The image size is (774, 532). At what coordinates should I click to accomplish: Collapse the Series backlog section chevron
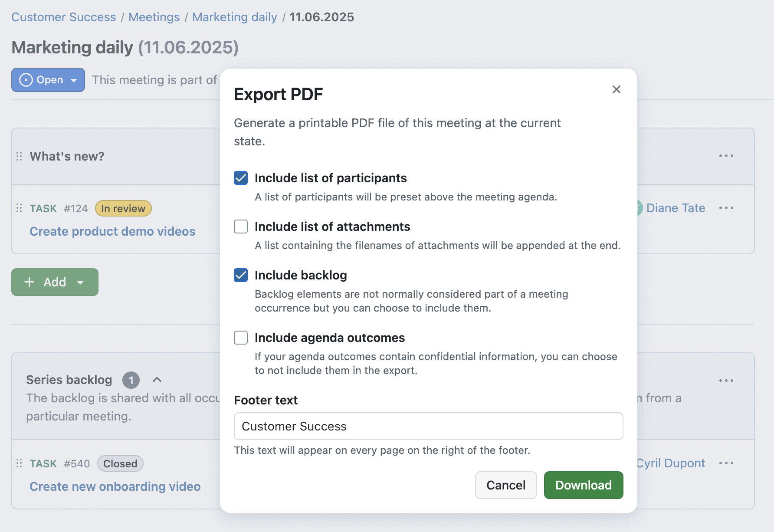click(157, 380)
